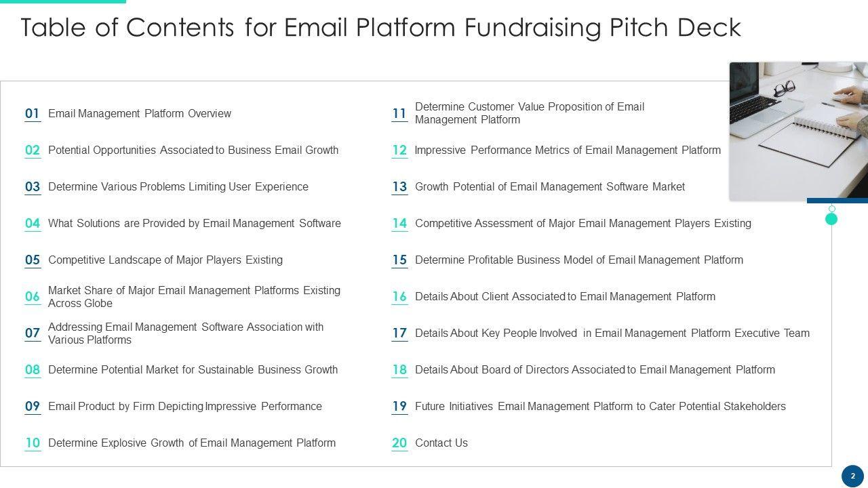Click the page number 2 badge
This screenshot has width=868, height=488.
click(x=852, y=476)
